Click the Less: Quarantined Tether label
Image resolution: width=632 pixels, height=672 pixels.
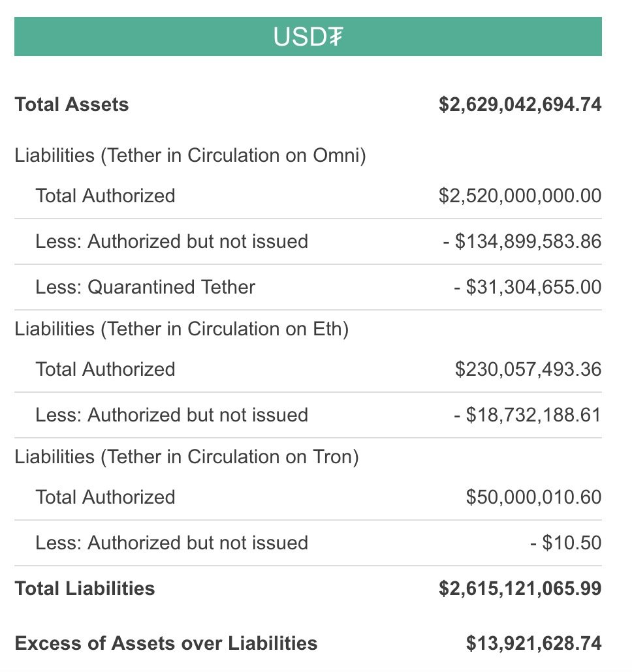pyautogui.click(x=146, y=287)
